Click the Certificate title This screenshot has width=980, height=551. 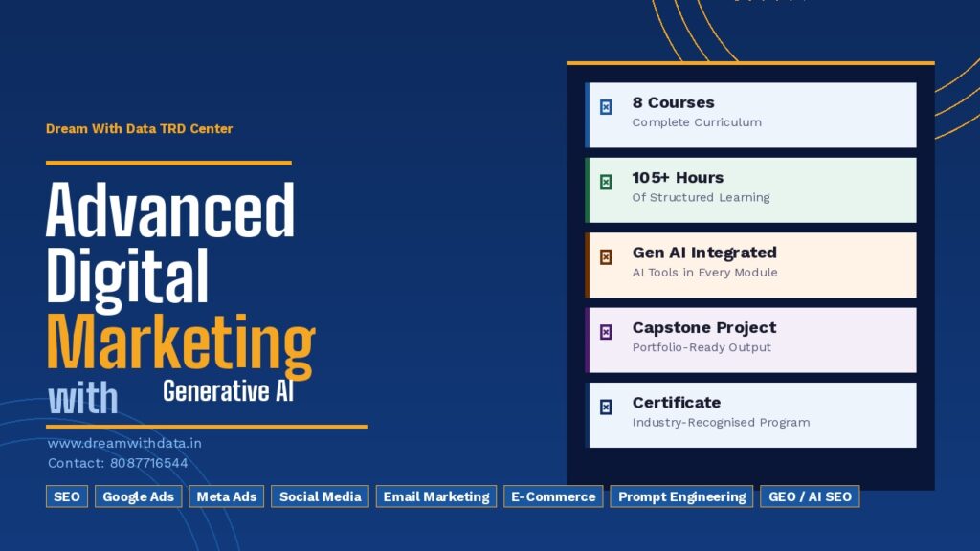(x=677, y=403)
